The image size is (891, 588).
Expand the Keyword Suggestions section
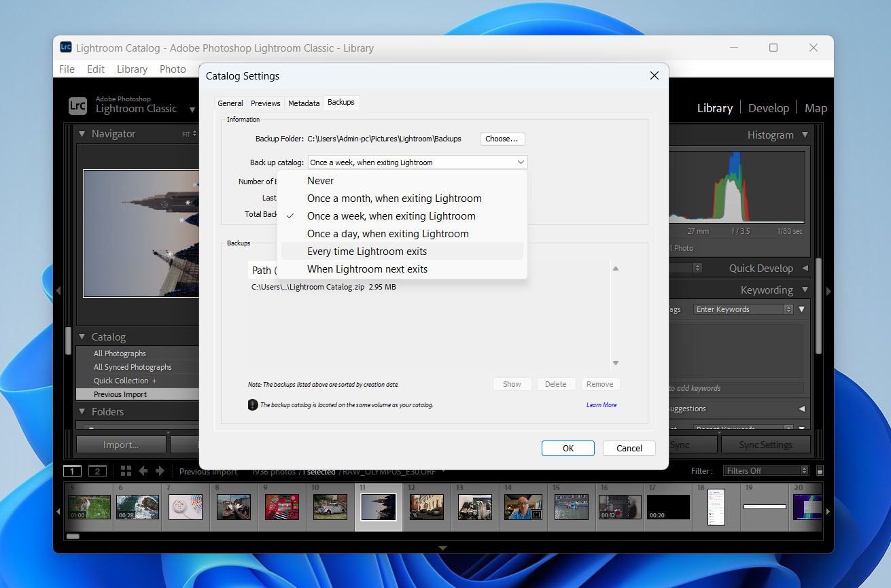tap(802, 409)
